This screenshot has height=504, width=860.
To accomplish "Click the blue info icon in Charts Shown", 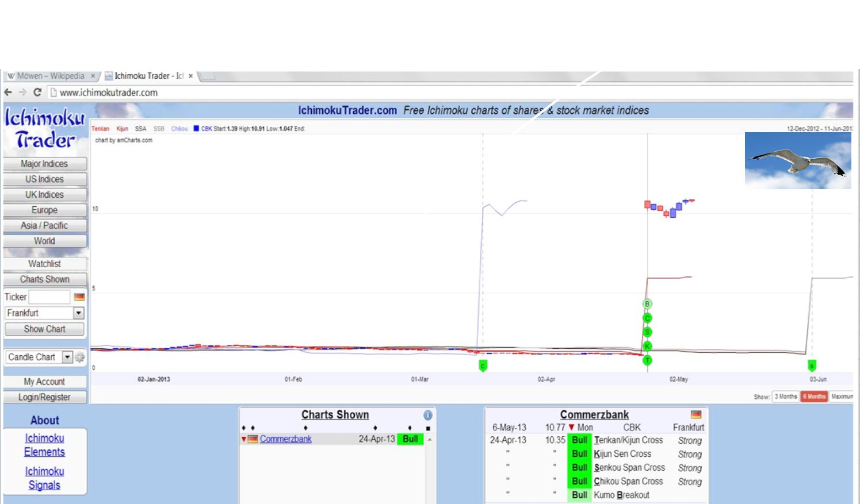I will pyautogui.click(x=427, y=415).
